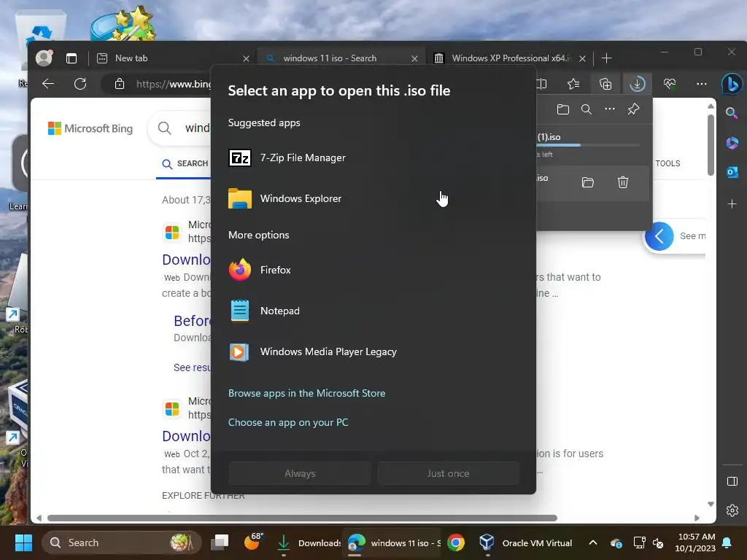Click the Always button
Viewport: 747px width, 560px height.
(x=300, y=473)
